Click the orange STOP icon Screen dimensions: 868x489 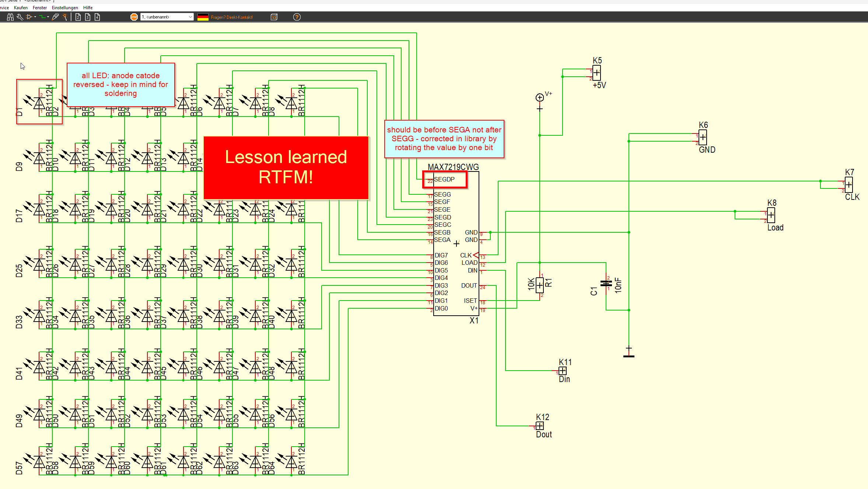pyautogui.click(x=134, y=17)
